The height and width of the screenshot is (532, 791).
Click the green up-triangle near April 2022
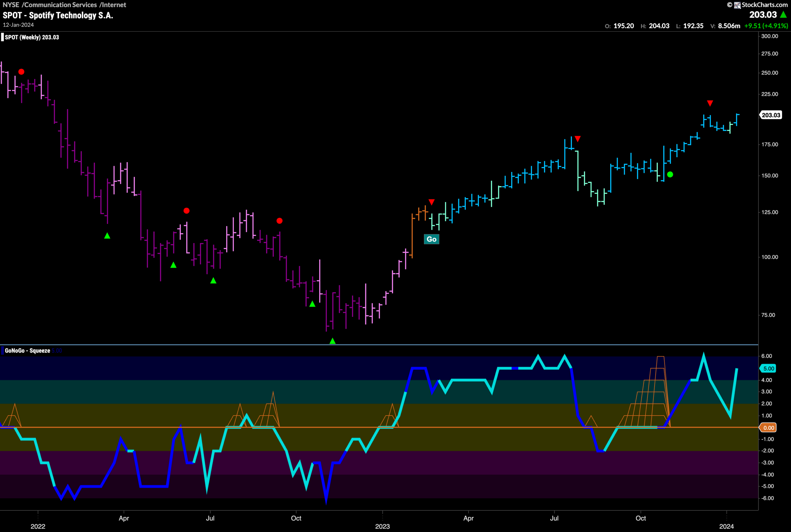[107, 236]
